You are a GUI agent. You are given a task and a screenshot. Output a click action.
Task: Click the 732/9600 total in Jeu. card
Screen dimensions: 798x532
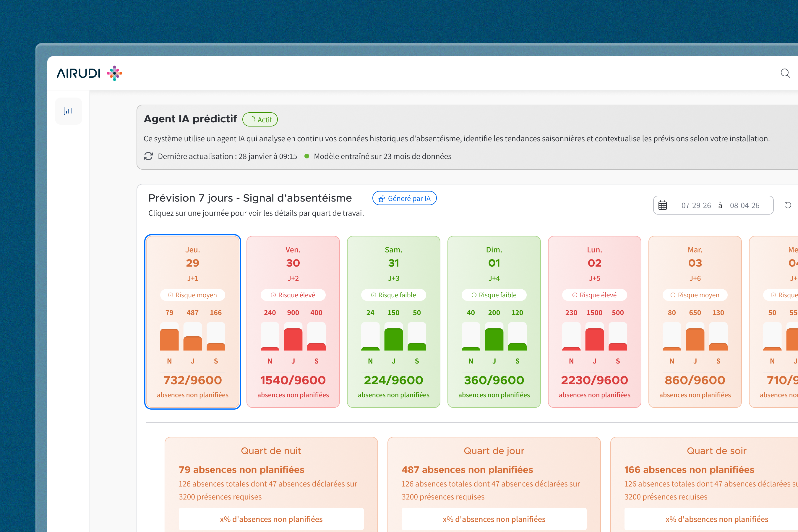193,380
